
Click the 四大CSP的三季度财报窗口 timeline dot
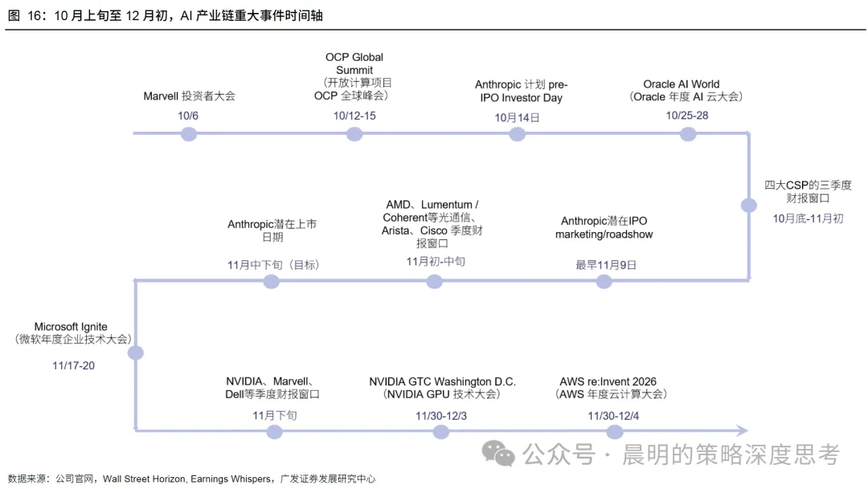[x=749, y=206]
